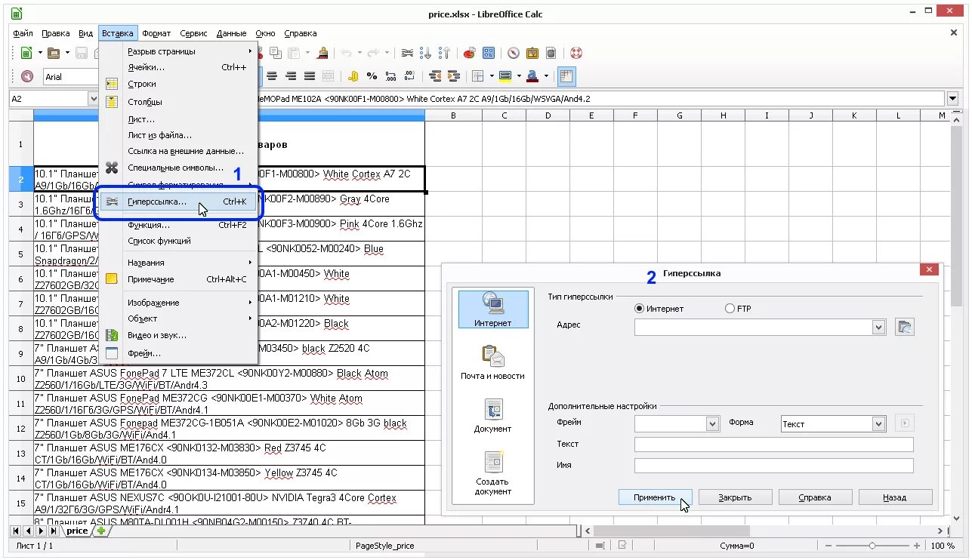Select Mail and News (Почта и новости) category
This screenshot has width=972, height=560.
pos(493,362)
